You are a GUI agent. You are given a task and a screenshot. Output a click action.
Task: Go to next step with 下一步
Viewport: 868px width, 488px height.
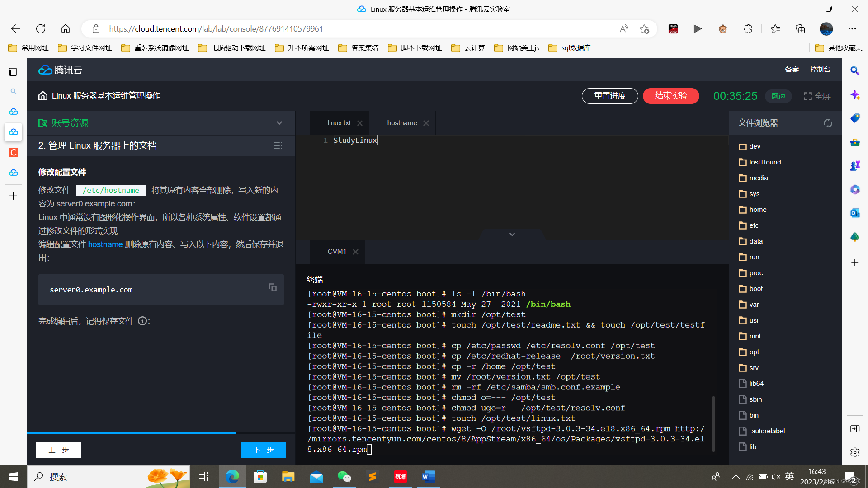tap(263, 450)
